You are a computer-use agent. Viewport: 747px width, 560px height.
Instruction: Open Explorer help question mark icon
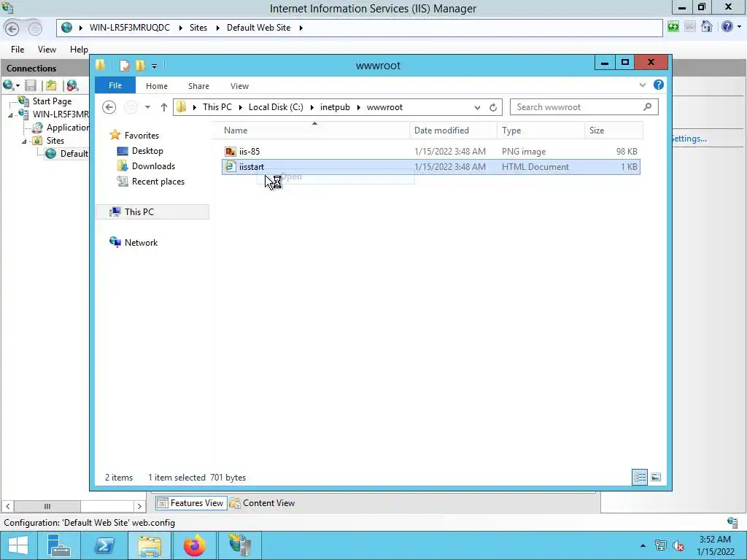pos(659,85)
